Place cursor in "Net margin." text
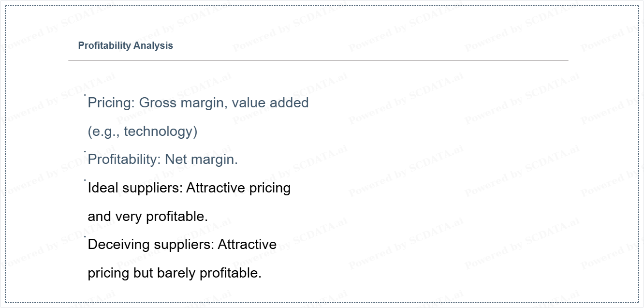The height and width of the screenshot is (308, 644). [201, 160]
